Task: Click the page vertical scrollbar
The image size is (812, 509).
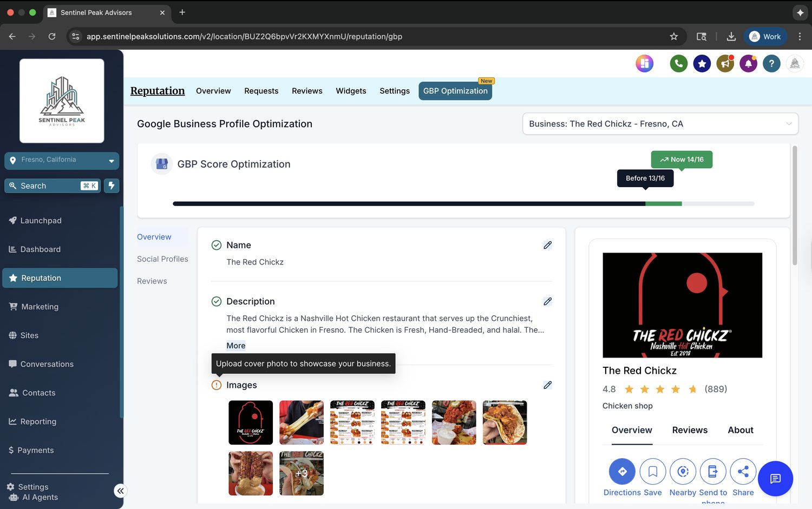Action: 795,206
